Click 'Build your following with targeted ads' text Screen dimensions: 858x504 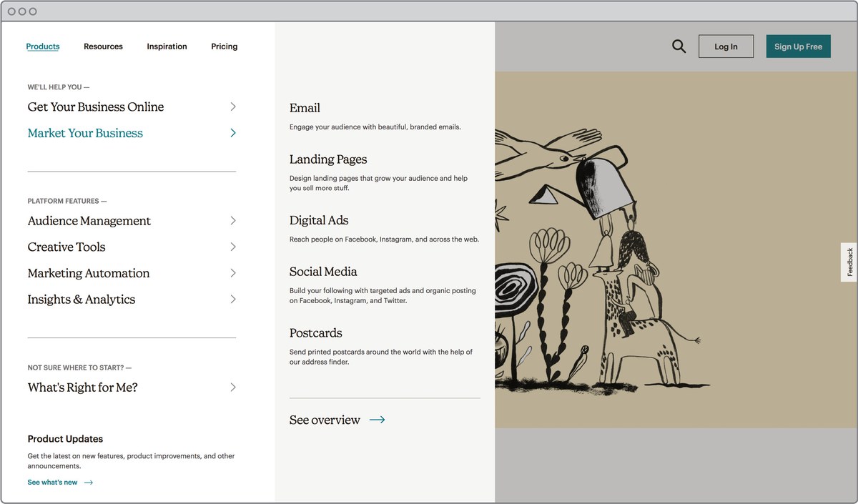pyautogui.click(x=383, y=296)
